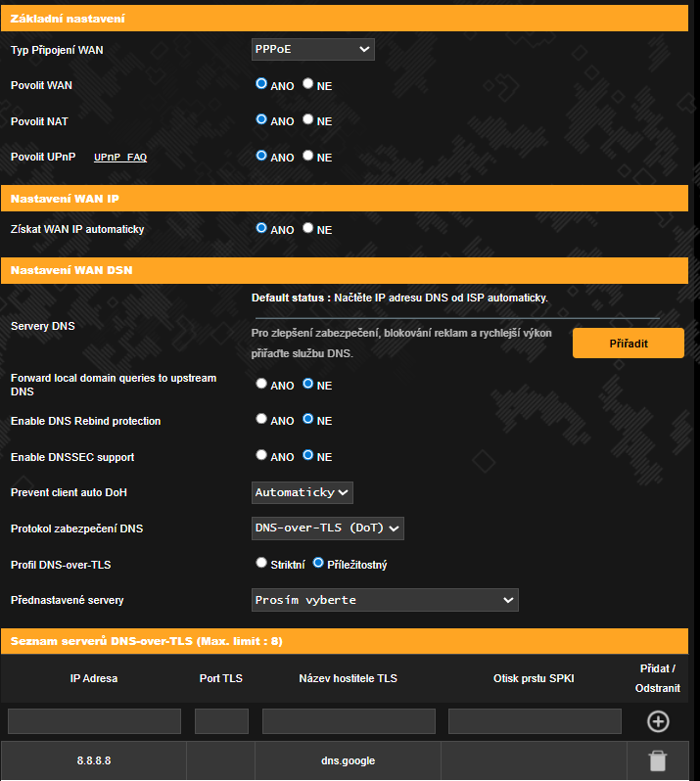Expand the Prevent client auto DoH dropdown

[303, 492]
